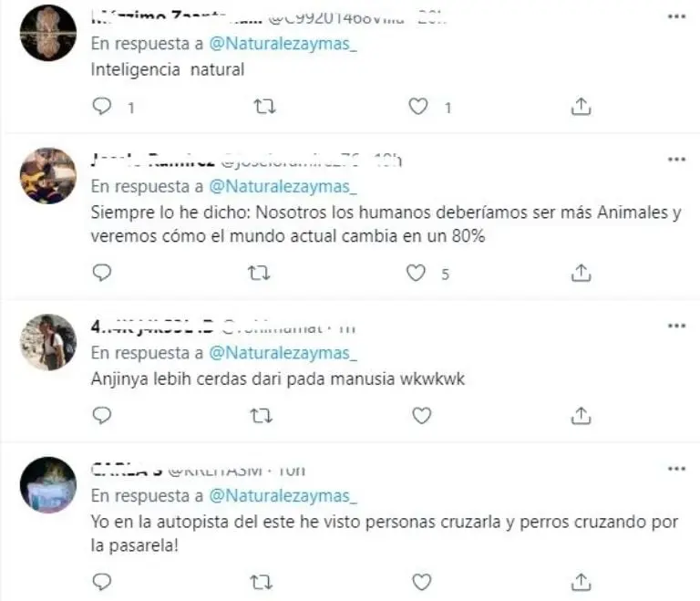Open @Naturalezaymas_ link in the autopista reply

[x=283, y=496]
